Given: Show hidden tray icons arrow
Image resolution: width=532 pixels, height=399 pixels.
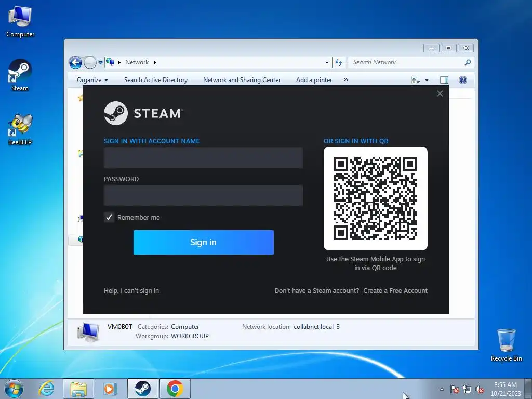Looking at the screenshot, I should [x=442, y=389].
